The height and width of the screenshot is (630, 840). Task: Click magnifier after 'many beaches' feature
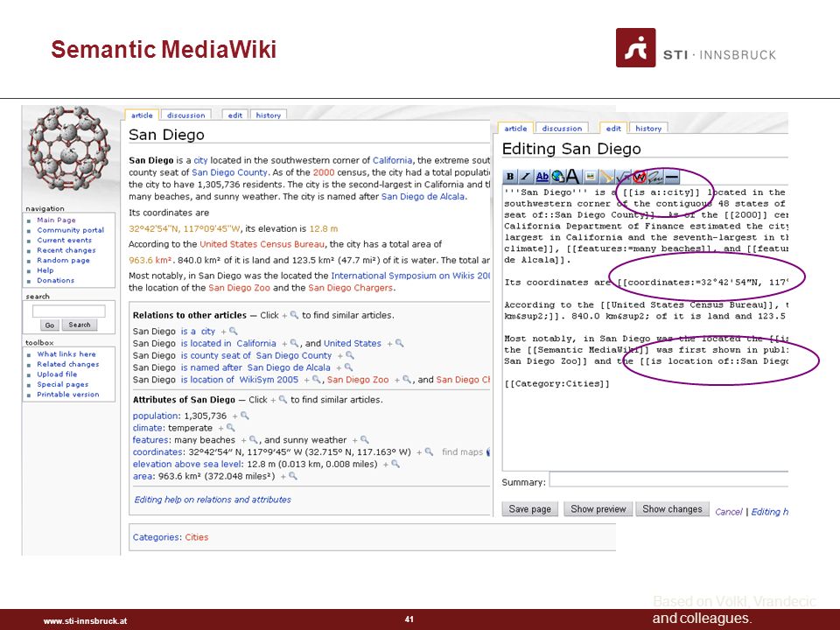254,440
